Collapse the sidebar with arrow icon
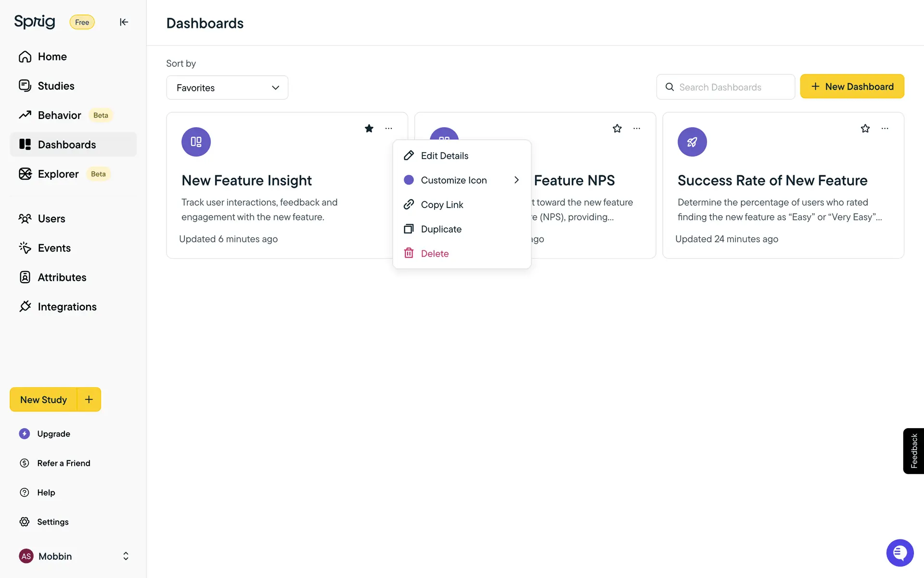This screenshot has width=924, height=578. [124, 22]
